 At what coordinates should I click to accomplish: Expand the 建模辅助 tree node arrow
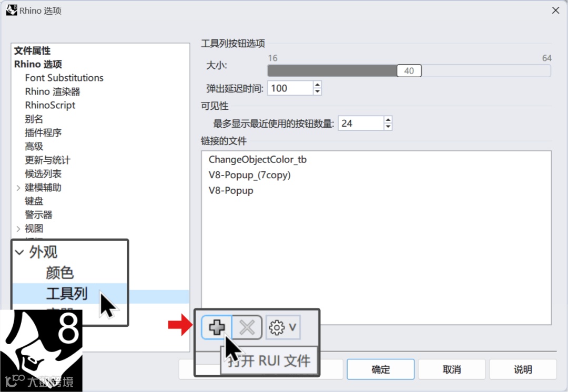pos(18,188)
